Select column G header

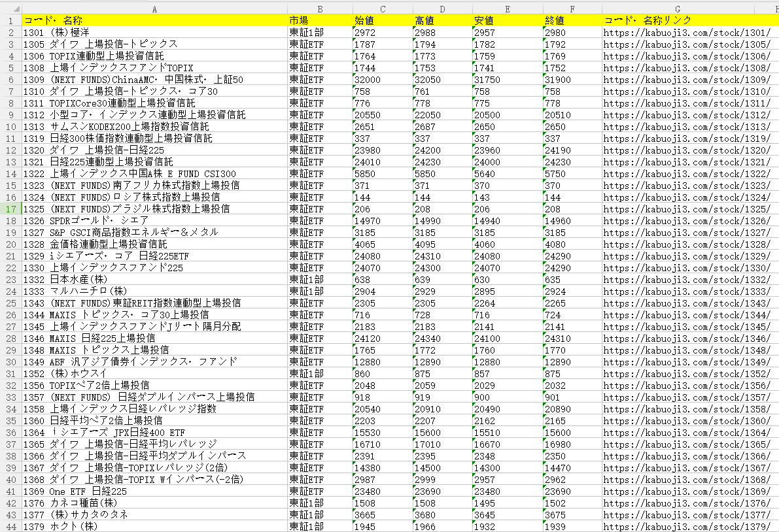point(678,8)
